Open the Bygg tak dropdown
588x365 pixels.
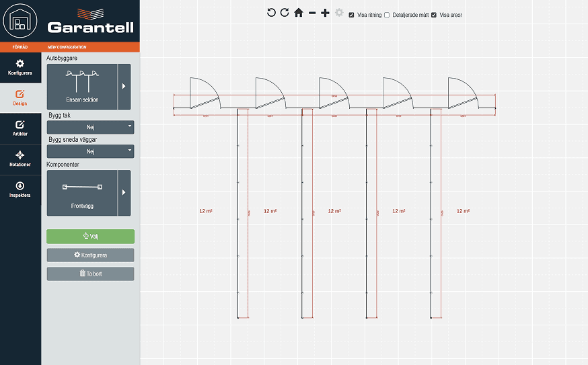[x=90, y=127]
